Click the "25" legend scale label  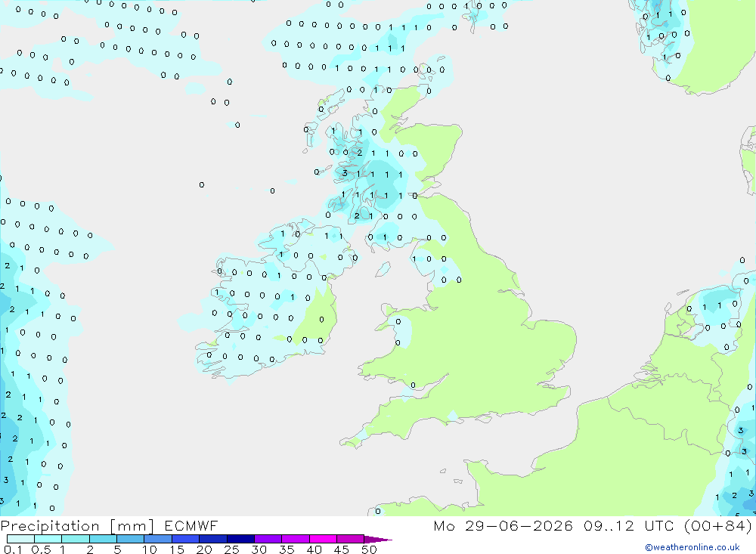tap(231, 549)
